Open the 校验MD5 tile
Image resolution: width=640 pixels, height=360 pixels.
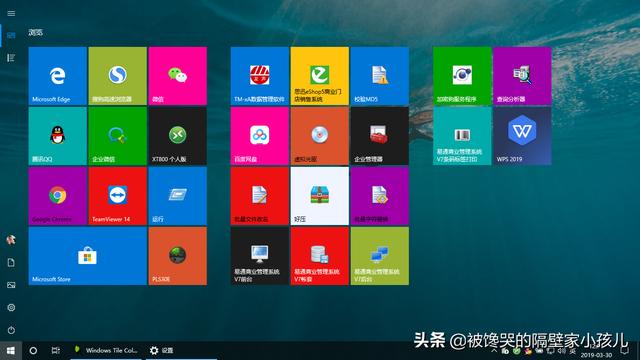click(380, 76)
